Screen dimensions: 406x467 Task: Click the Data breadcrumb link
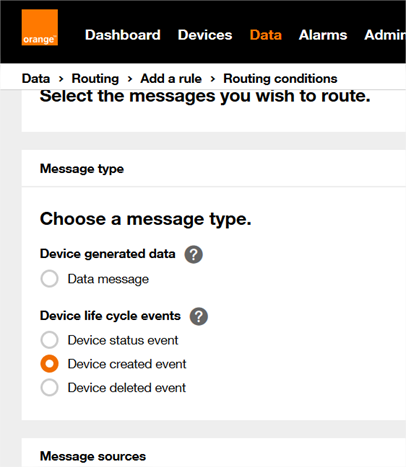click(36, 79)
